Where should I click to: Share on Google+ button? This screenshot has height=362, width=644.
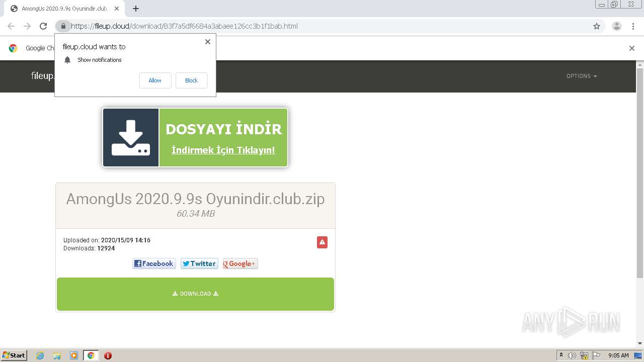240,263
